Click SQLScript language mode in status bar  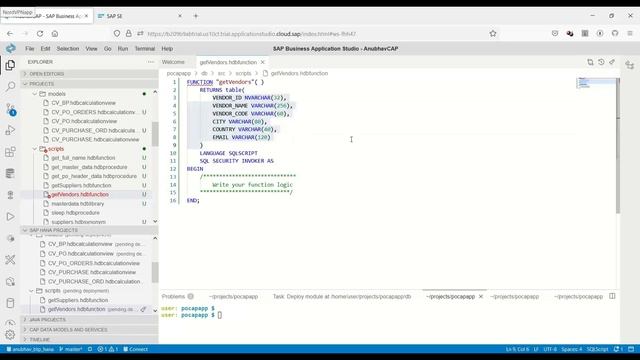(x=597, y=349)
